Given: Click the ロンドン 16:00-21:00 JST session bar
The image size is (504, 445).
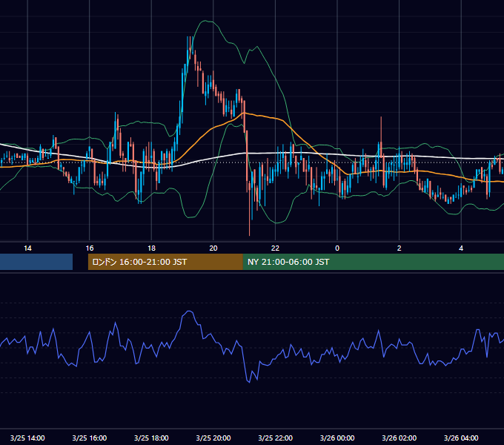Looking at the screenshot, I should [165, 262].
